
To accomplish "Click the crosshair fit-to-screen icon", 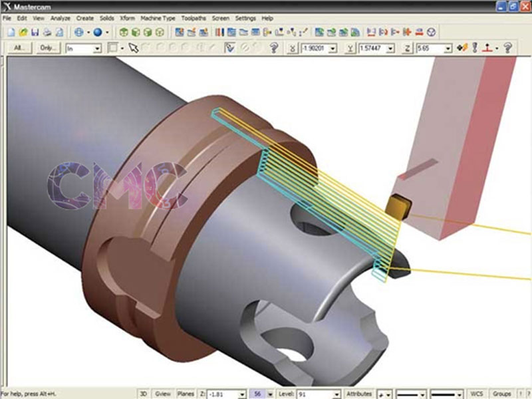I will [x=78, y=32].
